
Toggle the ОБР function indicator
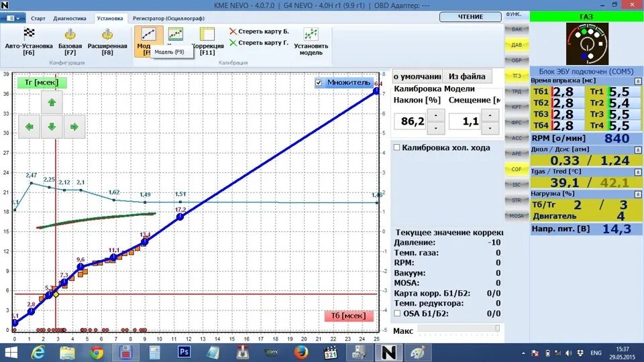pos(517,60)
